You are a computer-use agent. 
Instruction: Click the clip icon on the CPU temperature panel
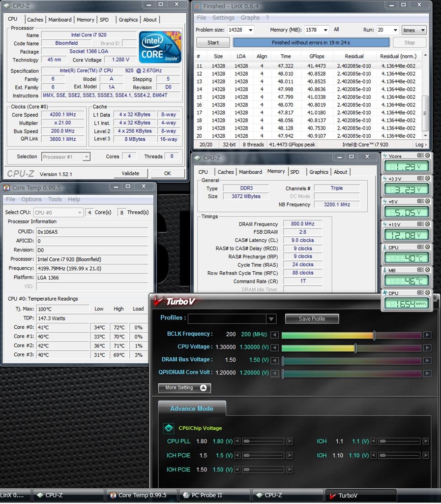click(x=420, y=247)
